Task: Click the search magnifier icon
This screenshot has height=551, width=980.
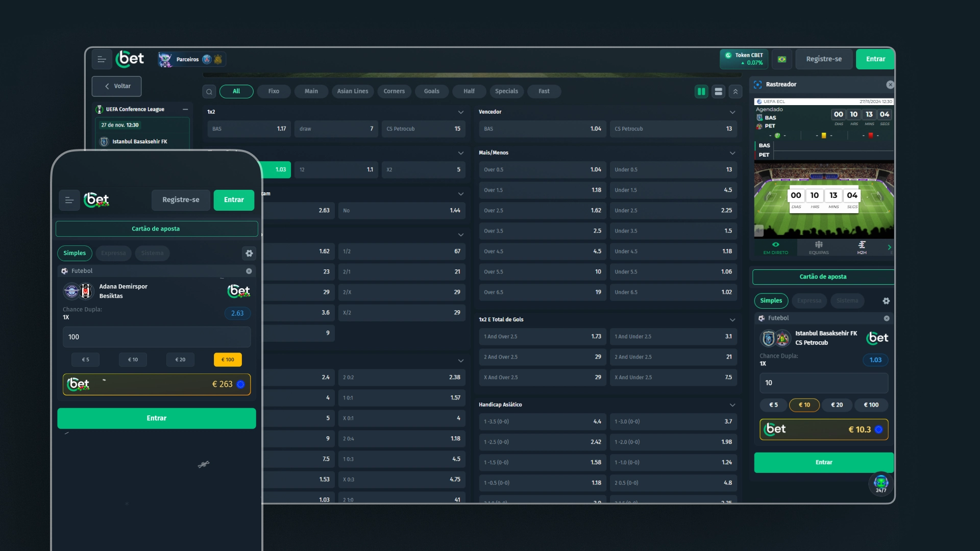Action: coord(209,92)
